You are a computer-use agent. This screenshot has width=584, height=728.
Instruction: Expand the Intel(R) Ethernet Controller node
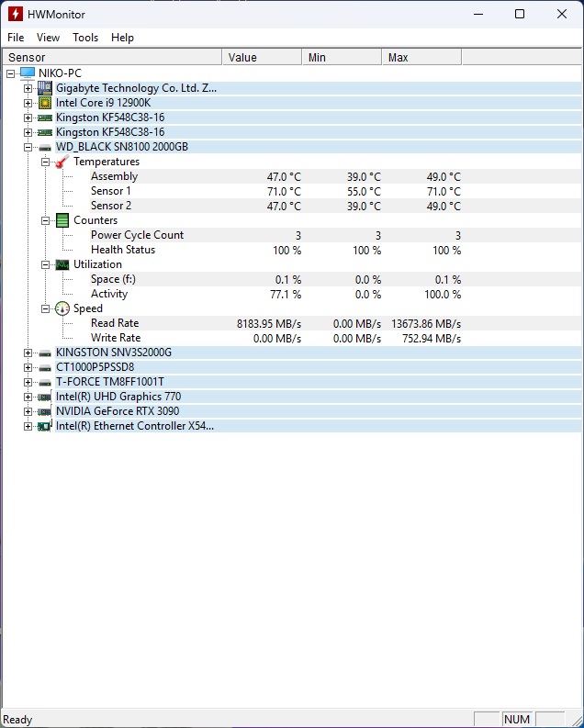pos(28,426)
